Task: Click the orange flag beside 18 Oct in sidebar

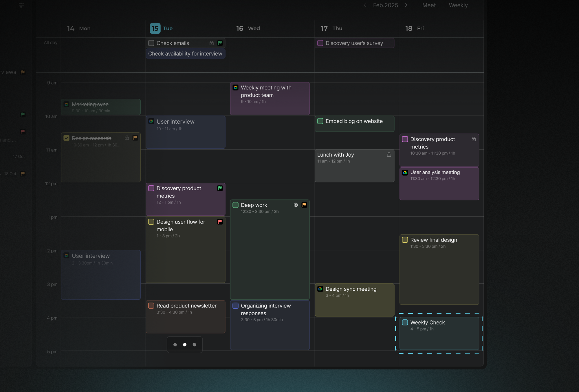Action: (x=23, y=174)
